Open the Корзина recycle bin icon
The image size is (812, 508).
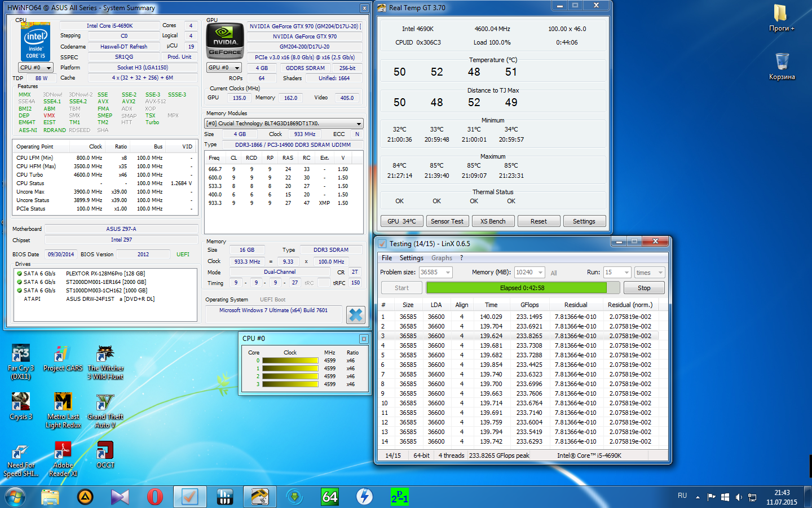point(782,62)
